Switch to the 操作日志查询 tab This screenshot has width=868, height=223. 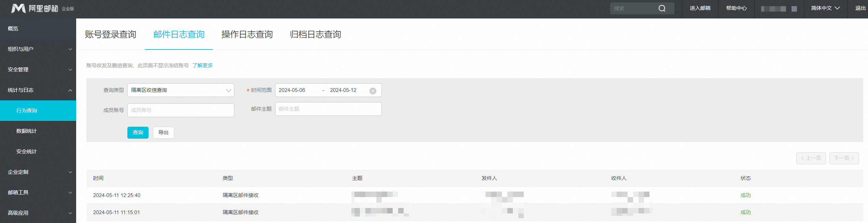[247, 34]
